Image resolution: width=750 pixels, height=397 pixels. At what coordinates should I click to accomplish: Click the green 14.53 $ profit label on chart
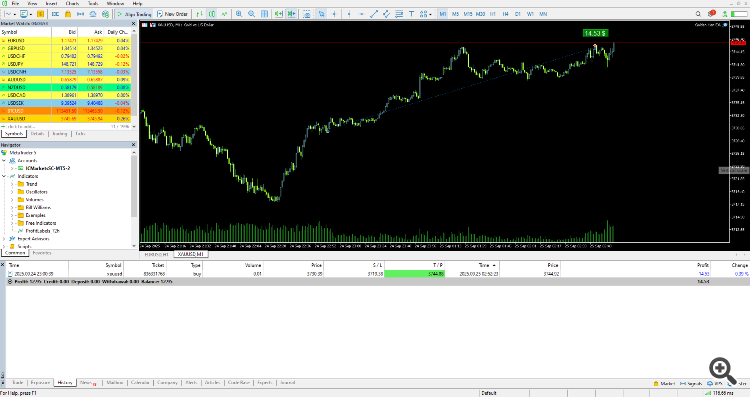[x=595, y=33]
